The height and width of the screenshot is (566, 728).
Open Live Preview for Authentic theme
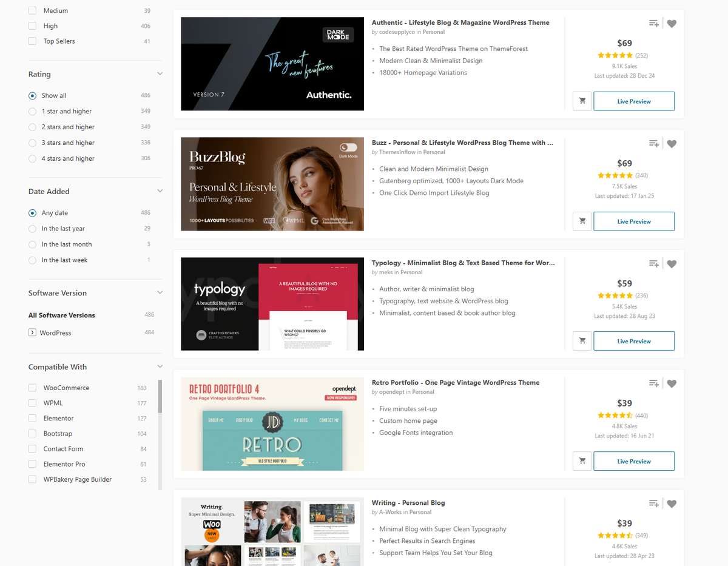(x=634, y=101)
